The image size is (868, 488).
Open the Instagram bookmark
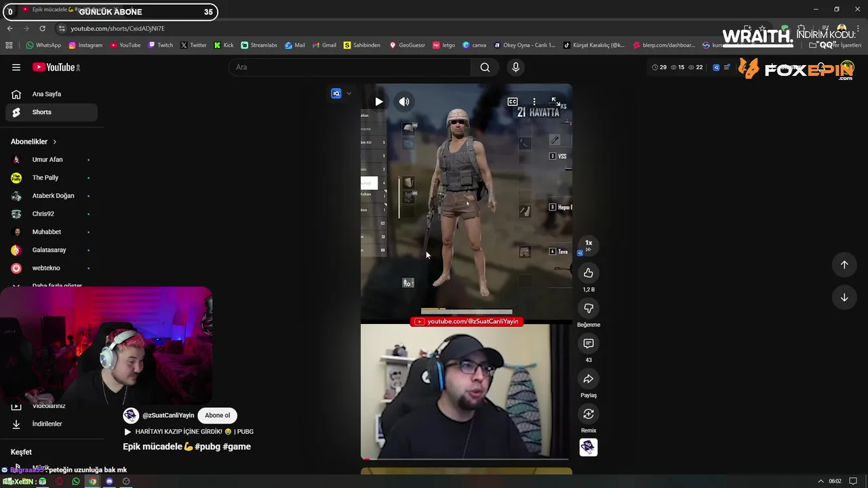(85, 45)
